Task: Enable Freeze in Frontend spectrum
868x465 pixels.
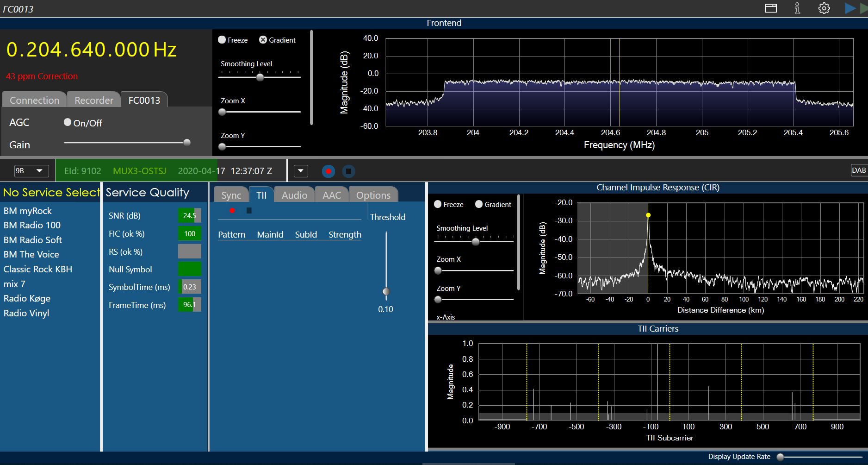Action: click(222, 40)
